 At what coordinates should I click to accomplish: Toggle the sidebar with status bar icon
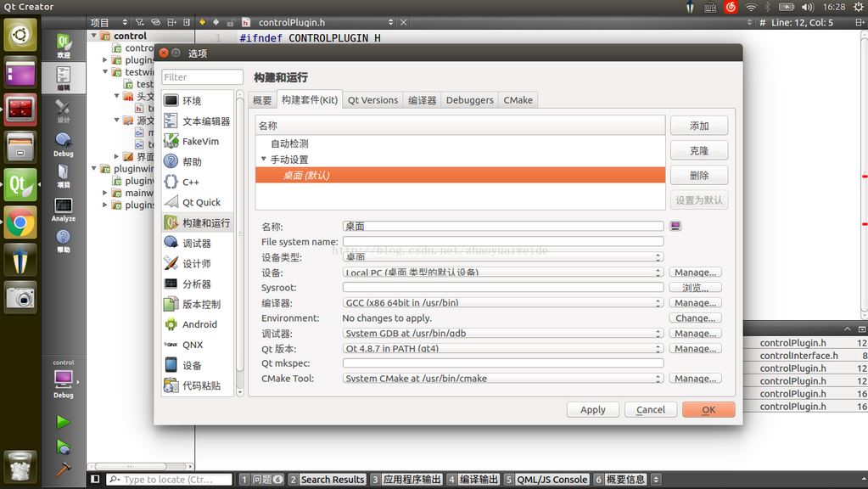[x=95, y=479]
